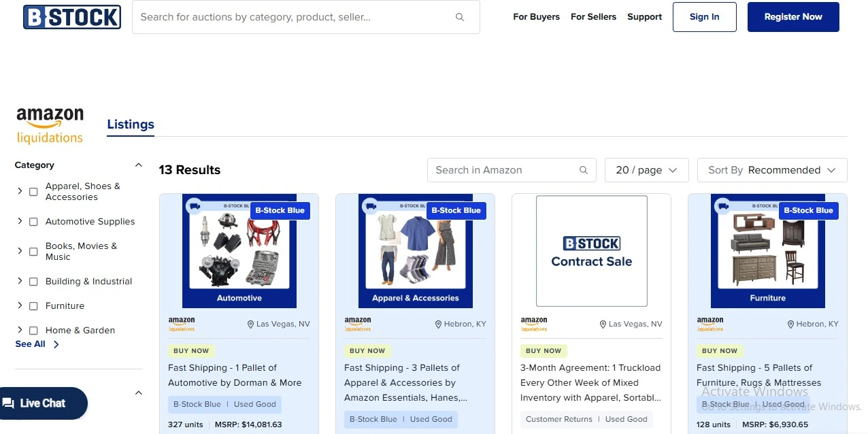
Task: Open the 20 / page dropdown
Action: coord(646,170)
